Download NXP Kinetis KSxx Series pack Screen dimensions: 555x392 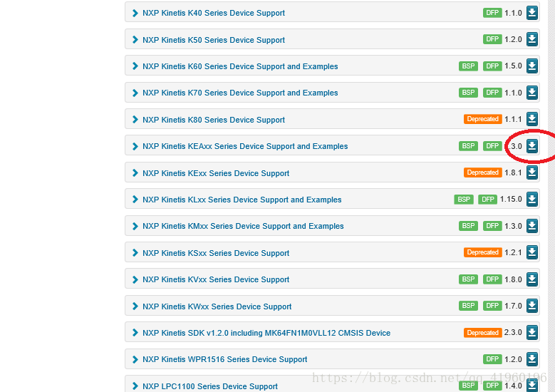click(532, 252)
